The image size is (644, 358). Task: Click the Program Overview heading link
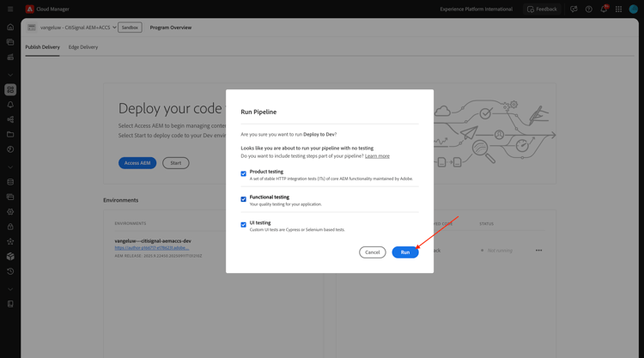(171, 27)
